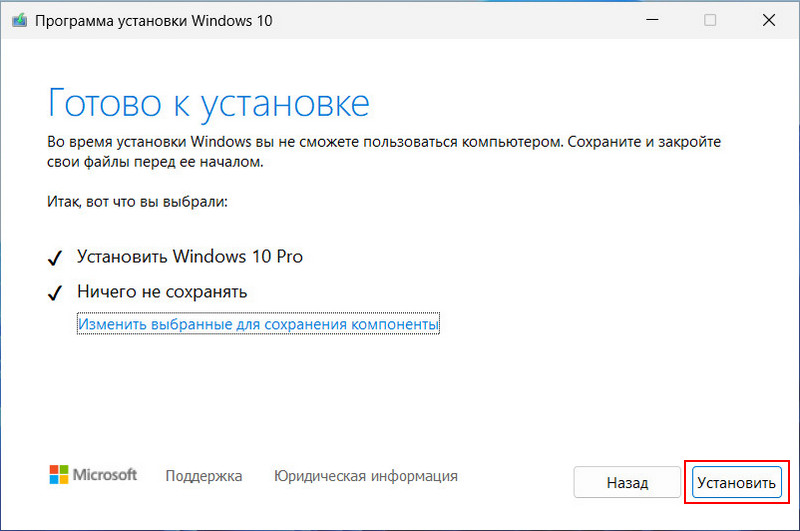Viewport: 800px width, 531px height.
Task: Click the checkmark beside Ничего не сохранять
Action: (x=55, y=293)
